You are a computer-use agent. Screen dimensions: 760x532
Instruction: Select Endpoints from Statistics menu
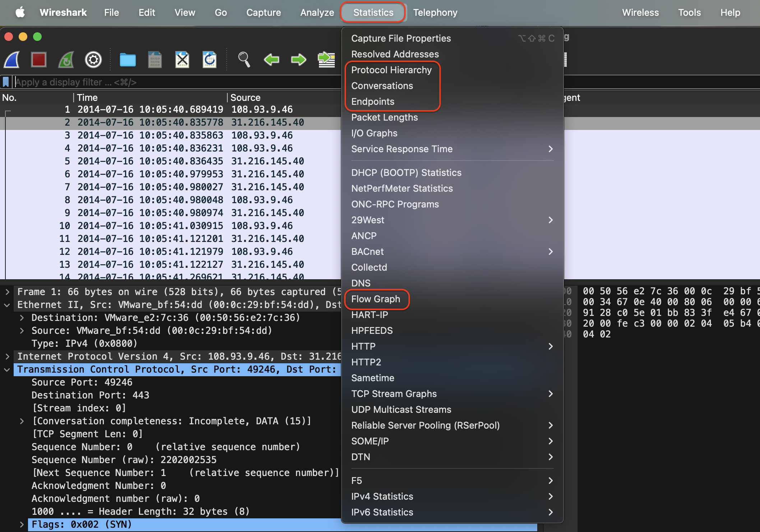click(x=372, y=101)
